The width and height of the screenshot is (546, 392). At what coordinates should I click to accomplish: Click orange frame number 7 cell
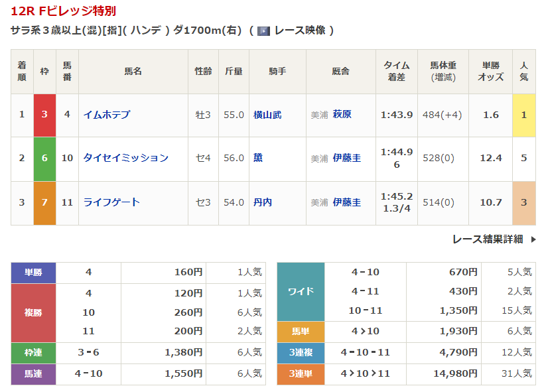(44, 204)
